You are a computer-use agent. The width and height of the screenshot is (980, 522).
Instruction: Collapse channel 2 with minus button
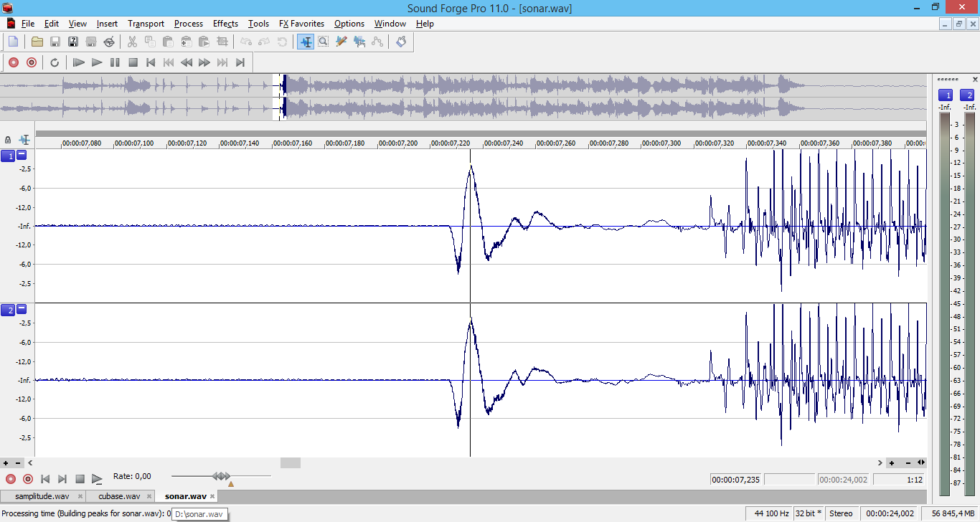22,309
